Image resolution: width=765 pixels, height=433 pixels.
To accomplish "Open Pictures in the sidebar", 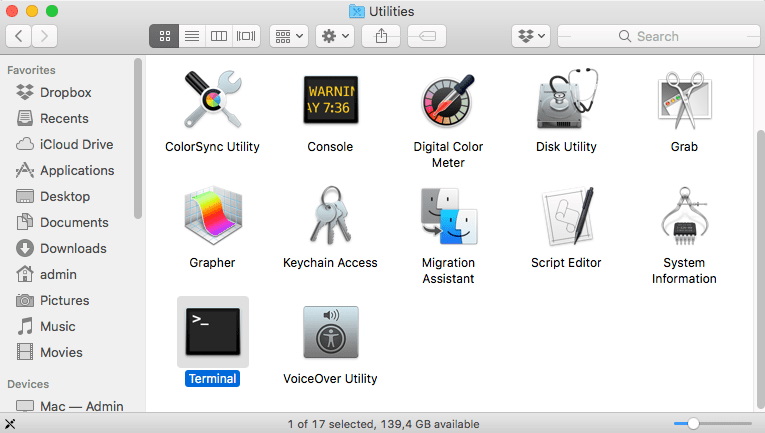I will (53, 300).
